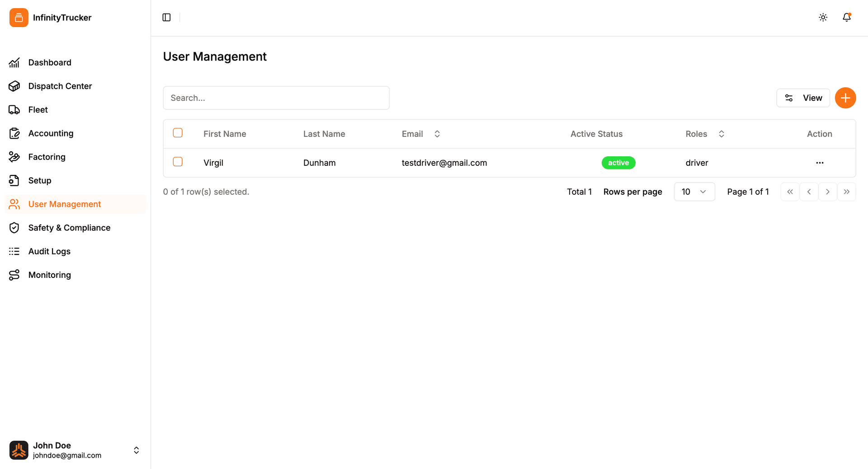Select the checkbox on Virgil Dunham's row
The image size is (868, 469).
(178, 161)
